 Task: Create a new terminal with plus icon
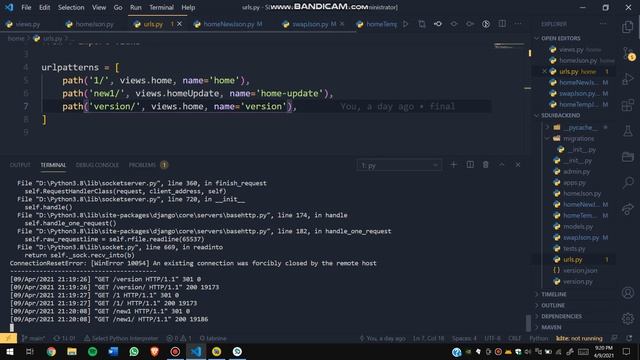click(453, 165)
